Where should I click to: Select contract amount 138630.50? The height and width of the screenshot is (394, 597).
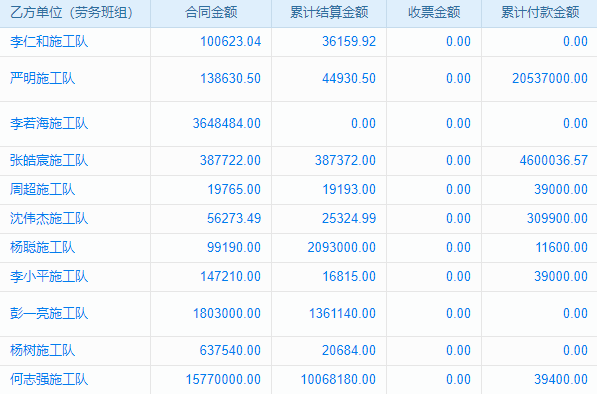[231, 78]
